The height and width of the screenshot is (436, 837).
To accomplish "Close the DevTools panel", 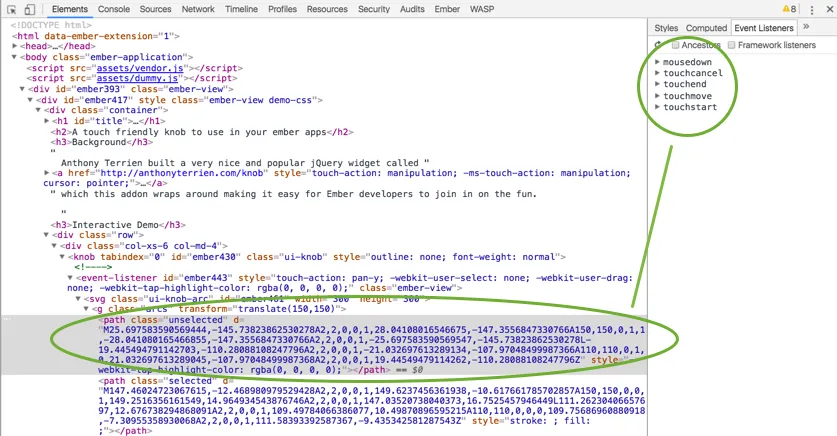I will [x=830, y=10].
